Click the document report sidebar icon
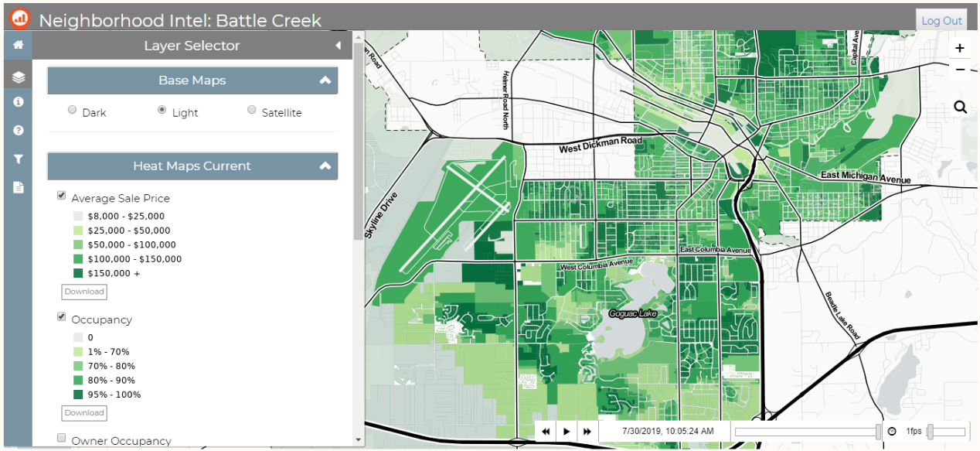This screenshot has height=451, width=980. tap(18, 187)
